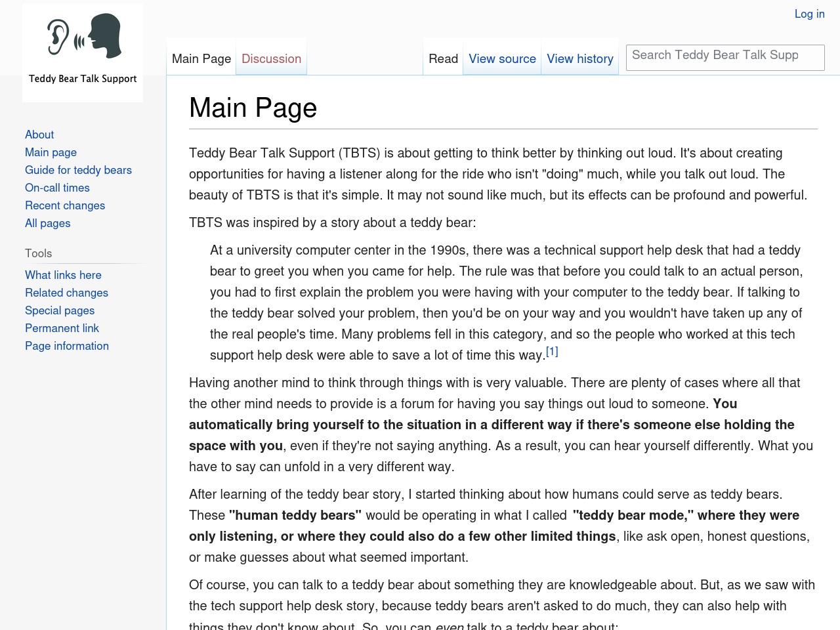Open the View source tab

(502, 58)
